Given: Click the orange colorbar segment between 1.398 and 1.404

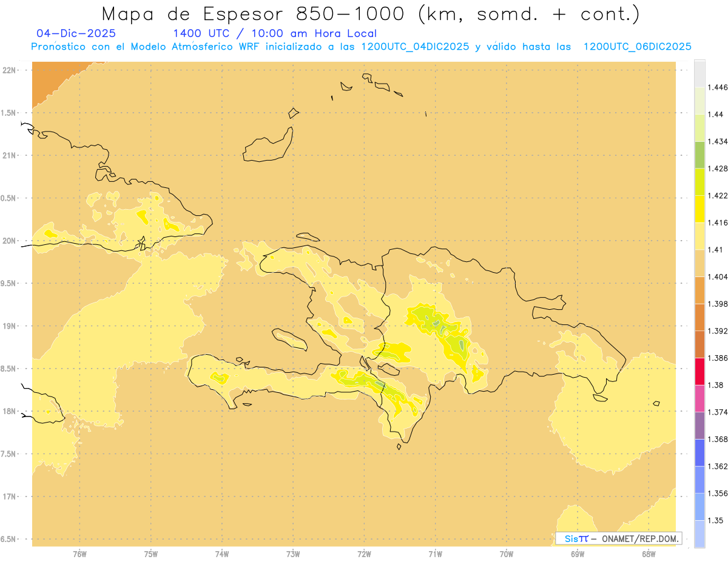Looking at the screenshot, I should (699, 290).
